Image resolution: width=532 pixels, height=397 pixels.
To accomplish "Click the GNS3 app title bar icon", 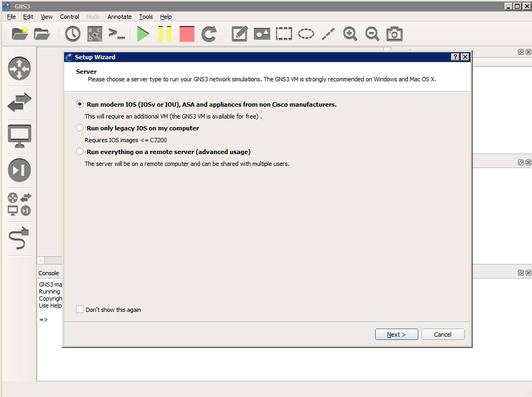I will pos(7,6).
